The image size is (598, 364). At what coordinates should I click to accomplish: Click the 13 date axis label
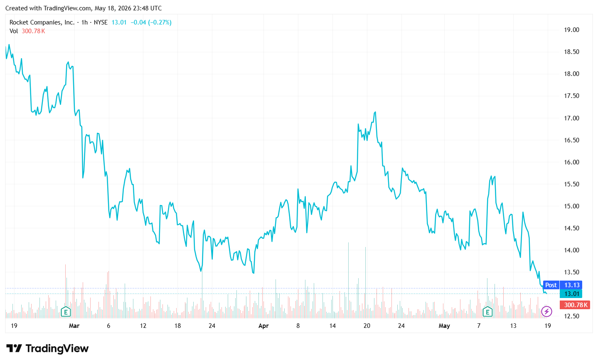513,326
